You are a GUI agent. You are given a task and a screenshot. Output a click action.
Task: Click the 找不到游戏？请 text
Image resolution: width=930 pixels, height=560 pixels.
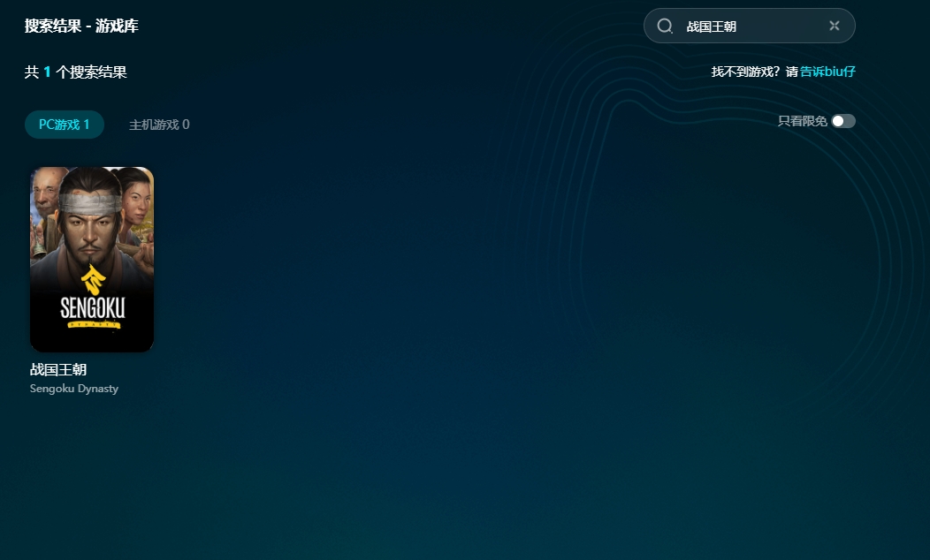tap(754, 72)
